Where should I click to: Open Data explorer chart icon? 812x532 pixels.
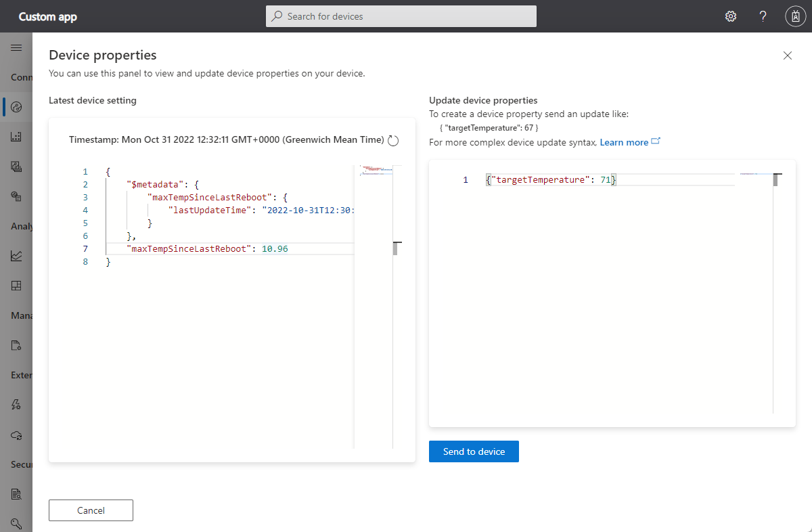click(x=16, y=256)
